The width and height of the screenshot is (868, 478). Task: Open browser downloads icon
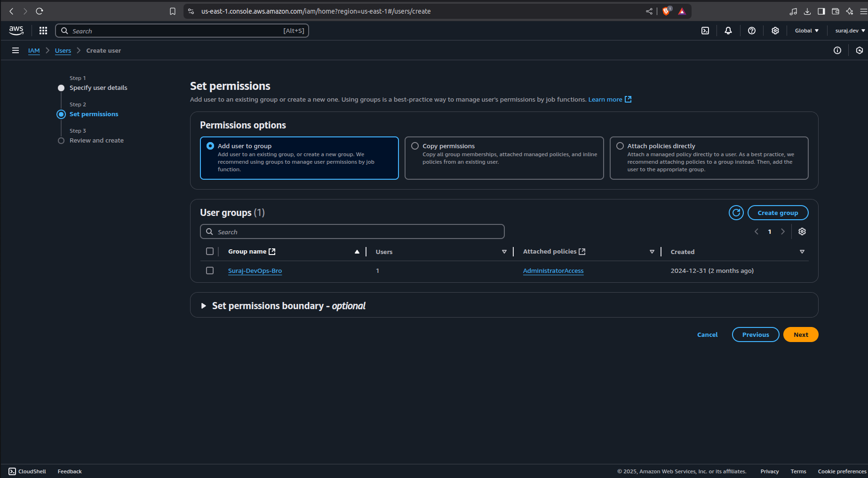807,11
